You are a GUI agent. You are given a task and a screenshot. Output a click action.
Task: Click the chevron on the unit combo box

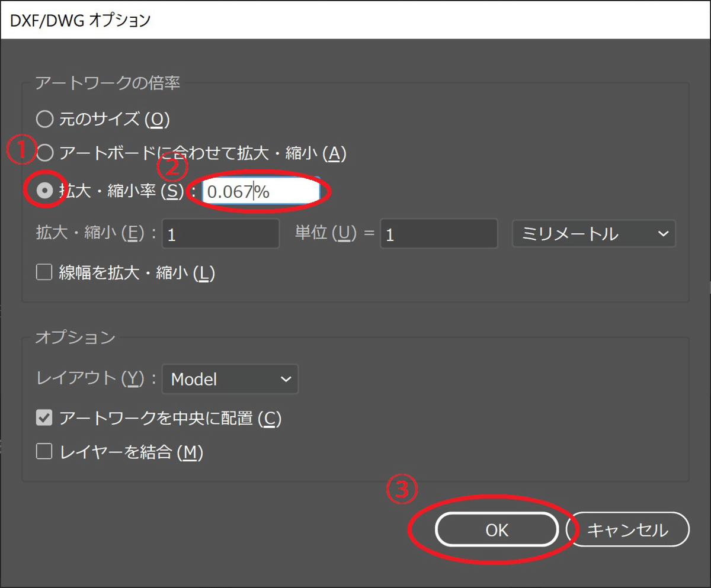click(663, 233)
